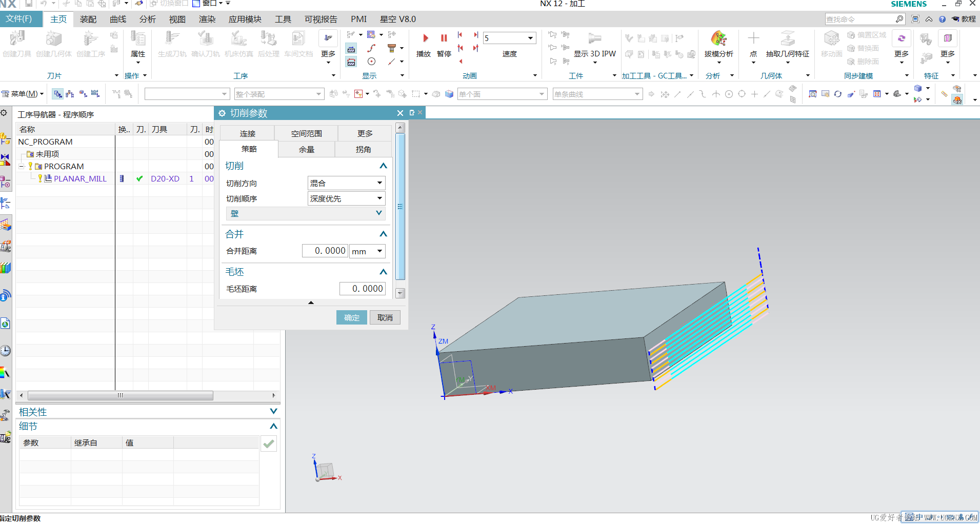Click the 抽取几何特征 extract geometry icon
This screenshot has width=980, height=524.
coord(787,38)
